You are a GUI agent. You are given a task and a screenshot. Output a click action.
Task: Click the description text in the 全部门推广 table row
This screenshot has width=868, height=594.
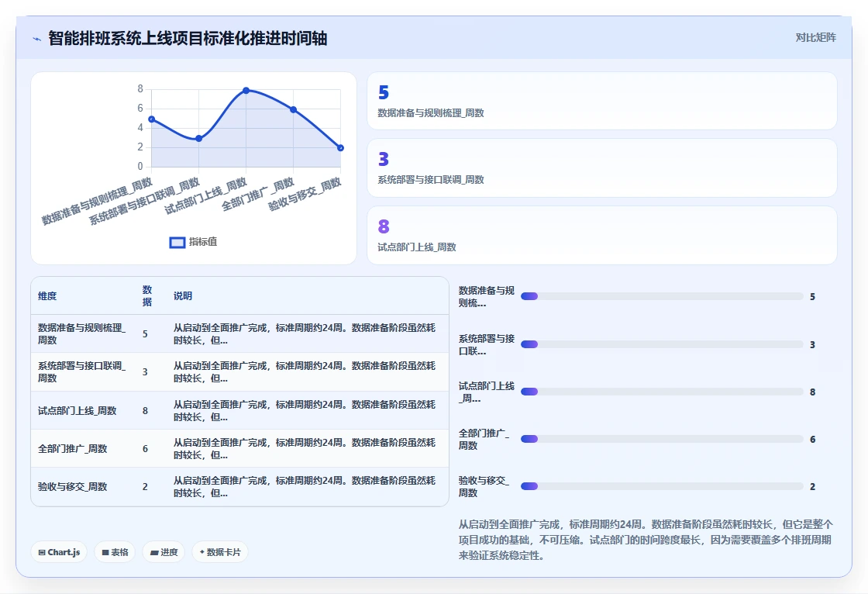[305, 449]
